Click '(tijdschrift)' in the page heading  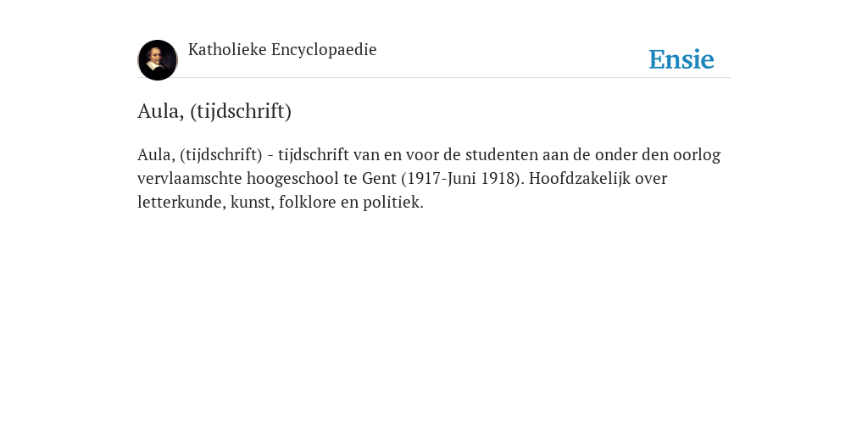(x=241, y=111)
